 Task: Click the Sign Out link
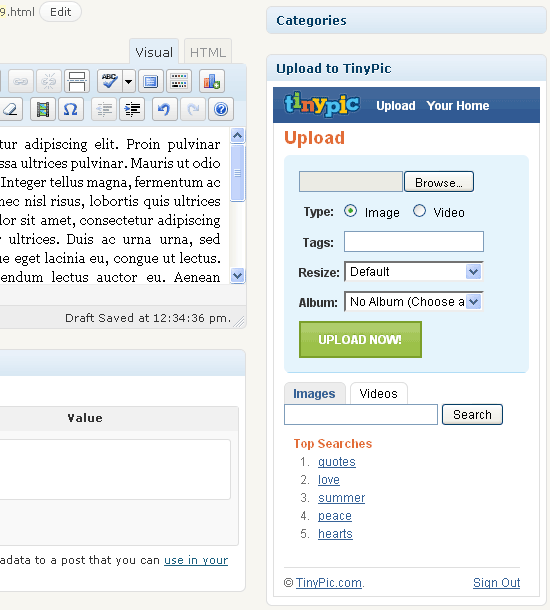[496, 582]
